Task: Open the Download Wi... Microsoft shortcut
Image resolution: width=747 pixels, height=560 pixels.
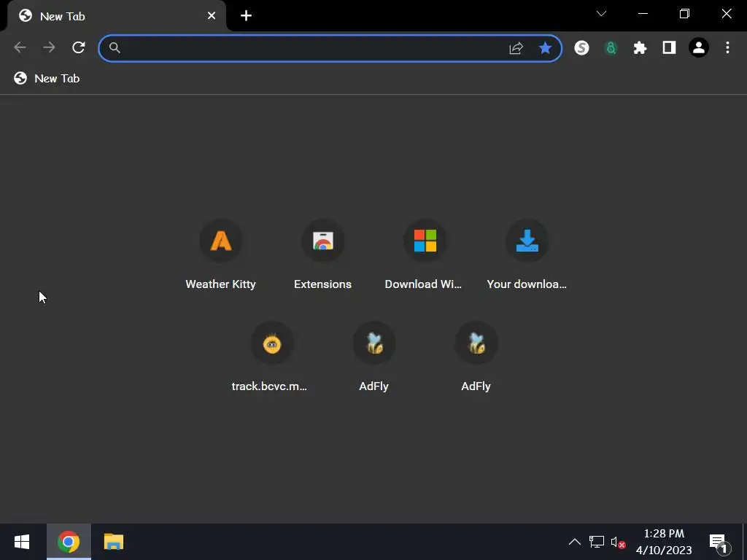Action: pos(425,255)
